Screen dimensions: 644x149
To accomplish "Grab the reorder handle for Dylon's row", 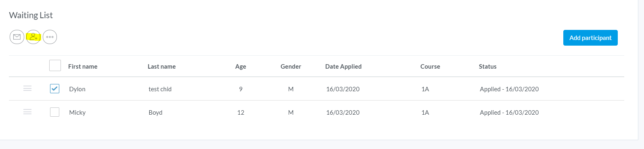I will click(27, 88).
